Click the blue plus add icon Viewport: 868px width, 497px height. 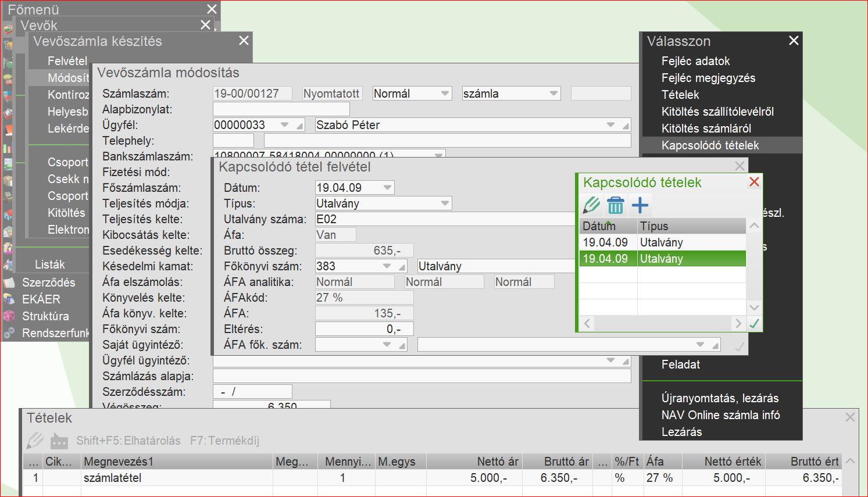640,205
